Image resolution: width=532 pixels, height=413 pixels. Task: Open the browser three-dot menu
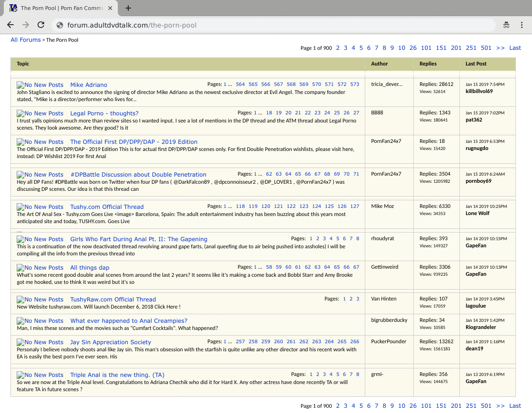(x=522, y=25)
